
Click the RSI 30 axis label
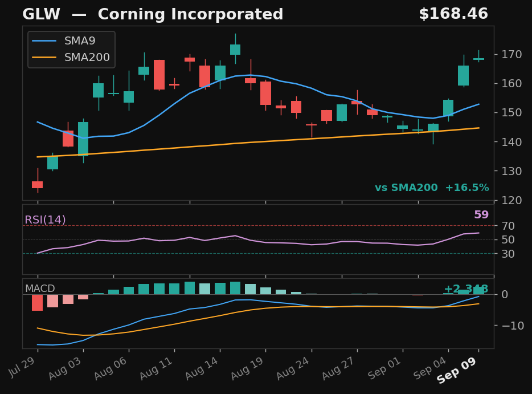(x=508, y=254)
